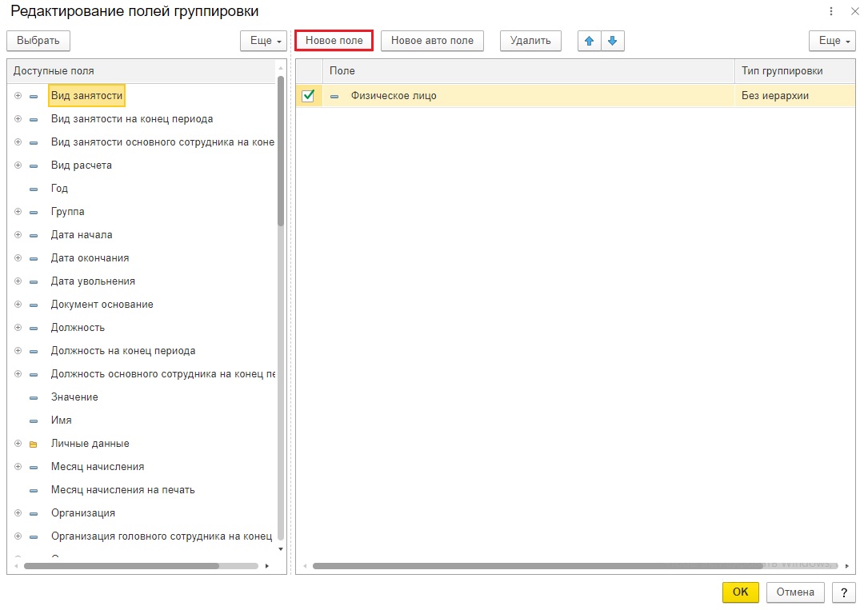Image resolution: width=868 pixels, height=610 pixels.
Task: Select Должность основного сотрудника field
Action: tap(162, 374)
